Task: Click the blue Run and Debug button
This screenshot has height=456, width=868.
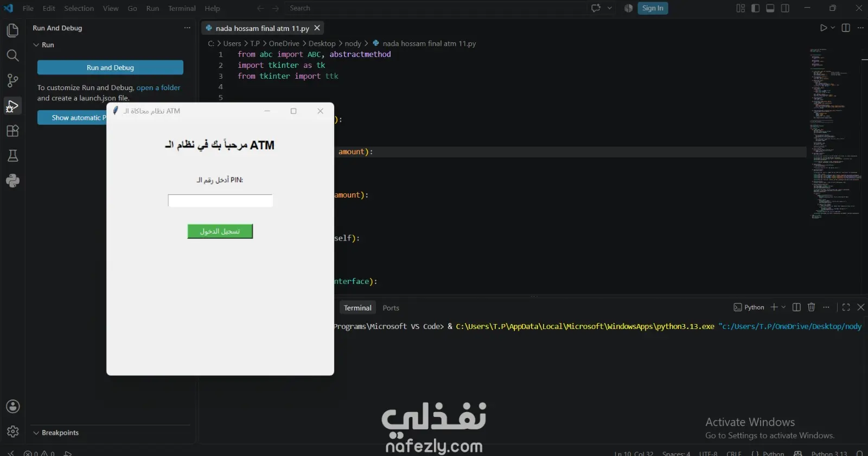Action: point(110,67)
